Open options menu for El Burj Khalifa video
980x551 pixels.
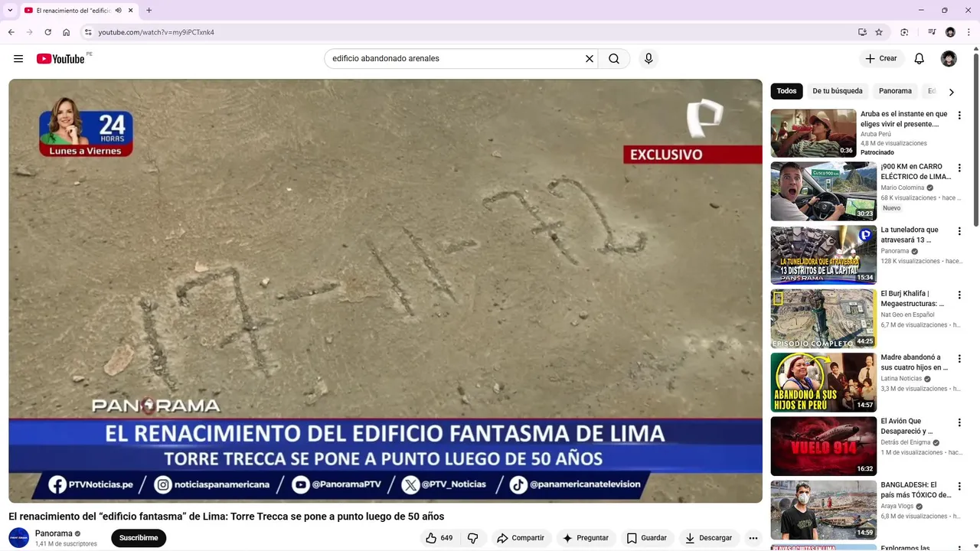coord(959,295)
